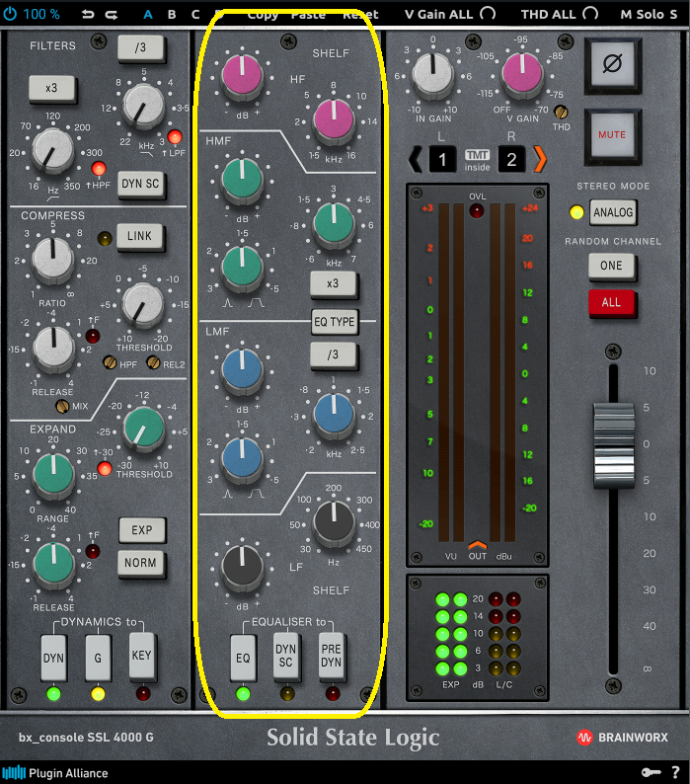Image resolution: width=690 pixels, height=784 pixels.
Task: Click the green HMF gain knob
Action: pyautogui.click(x=242, y=179)
